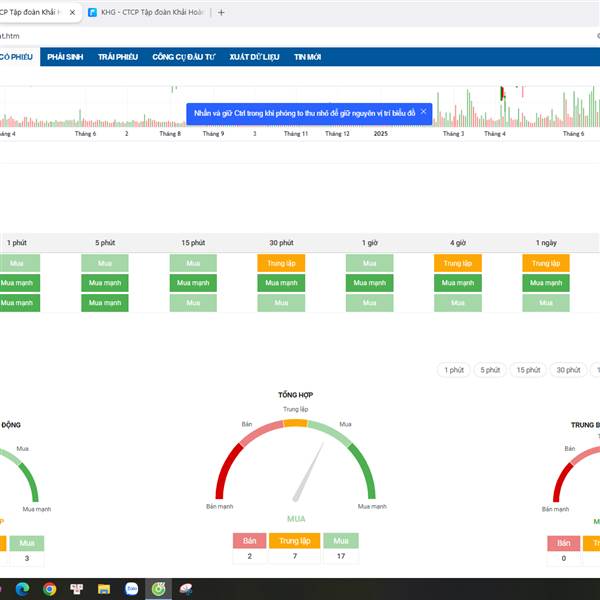Choose the 30 phút timeframe pill
600x600 pixels.
pos(568,370)
